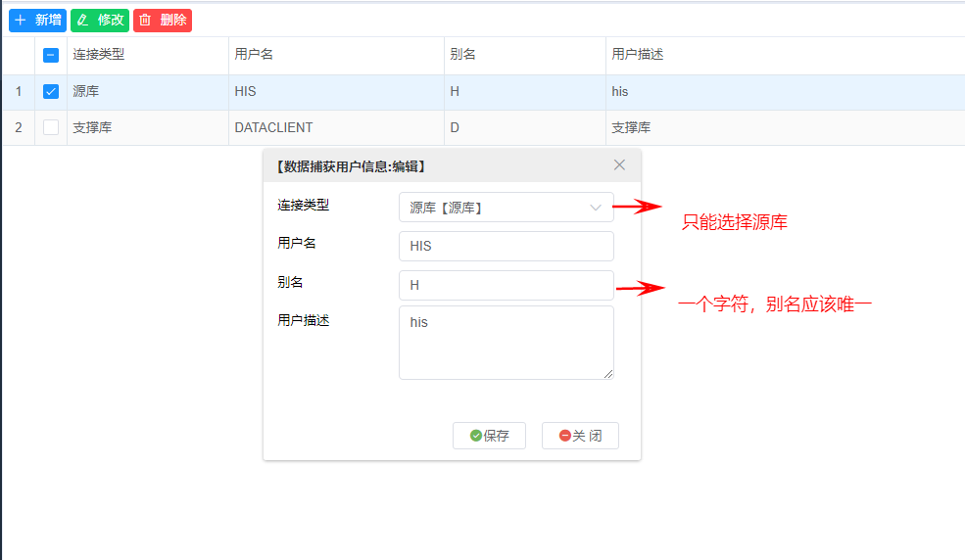
Task: Click the 删除 delete button
Action: pyautogui.click(x=163, y=21)
